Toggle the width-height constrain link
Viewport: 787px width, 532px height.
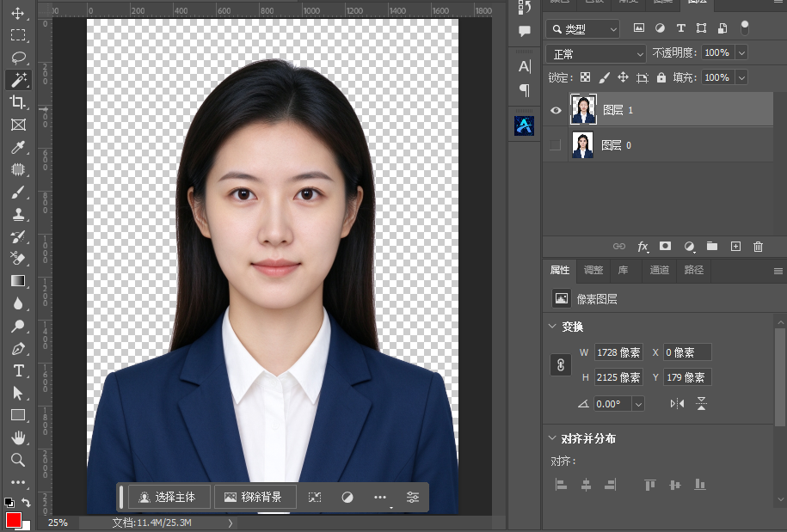click(x=561, y=365)
